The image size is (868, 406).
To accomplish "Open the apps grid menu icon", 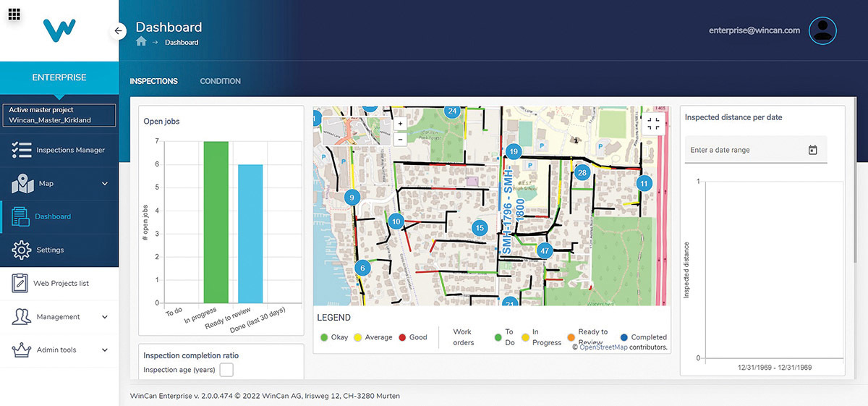I will pos(14,14).
